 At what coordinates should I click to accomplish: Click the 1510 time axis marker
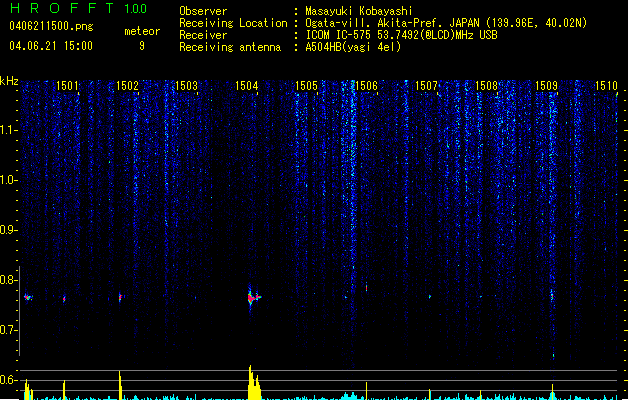click(606, 86)
